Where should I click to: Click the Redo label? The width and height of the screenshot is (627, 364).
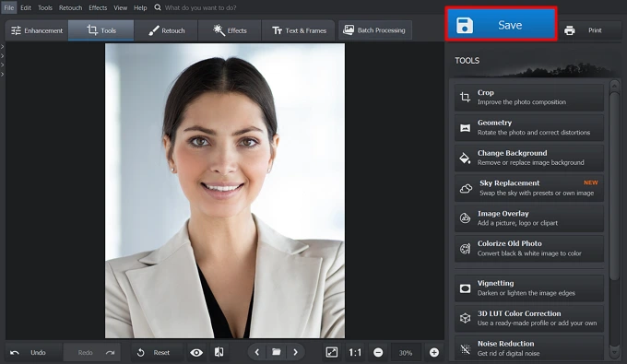[x=85, y=353]
